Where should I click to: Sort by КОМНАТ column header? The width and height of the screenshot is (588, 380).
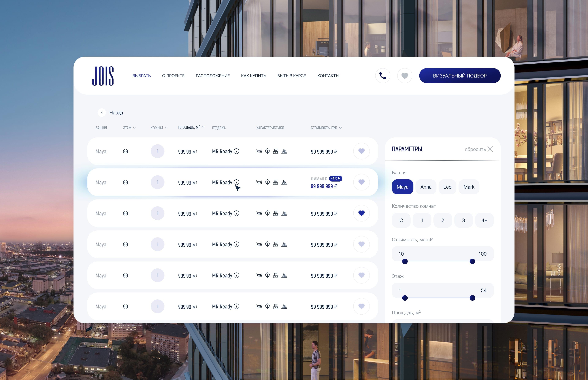pyautogui.click(x=159, y=128)
